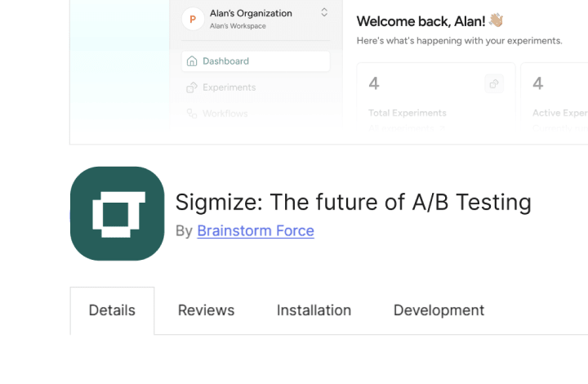Click the Dashboard item in banner sidebar
The height and width of the screenshot is (384, 588).
coord(256,61)
